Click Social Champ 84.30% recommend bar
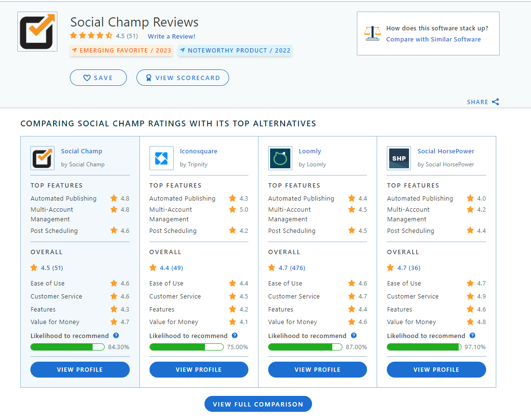 click(x=68, y=347)
